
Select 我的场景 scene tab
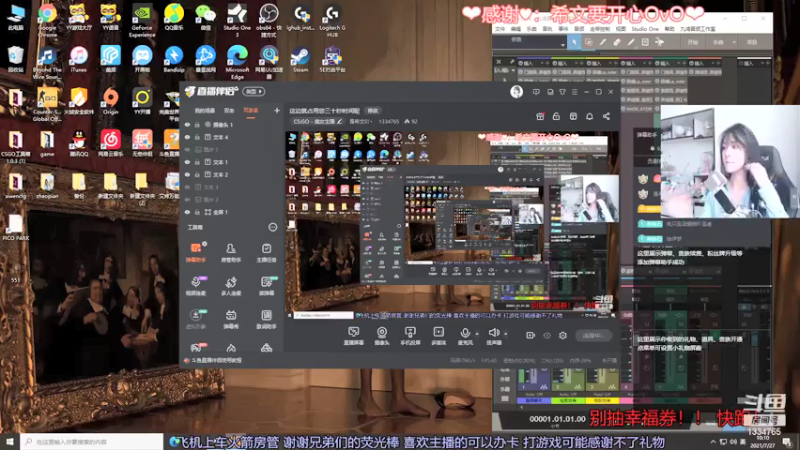coord(205,110)
